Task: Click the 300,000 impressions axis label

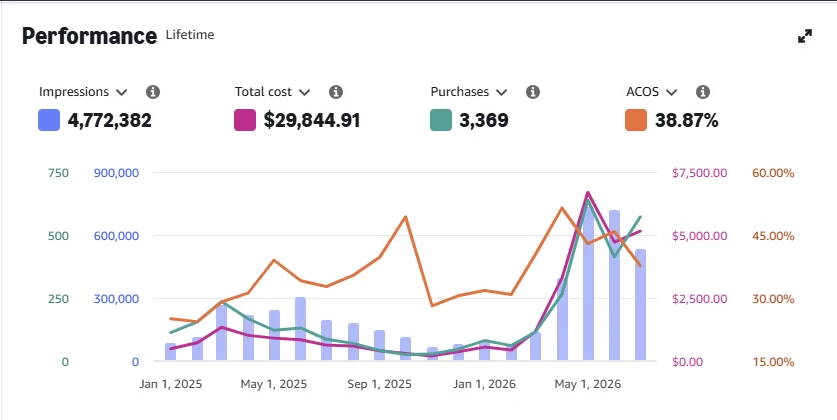Action: point(116,299)
